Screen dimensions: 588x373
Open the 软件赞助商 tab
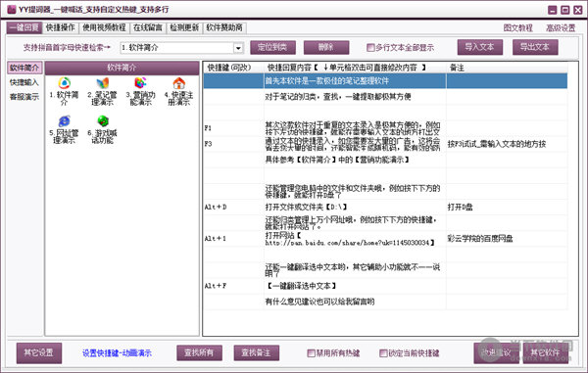[224, 28]
